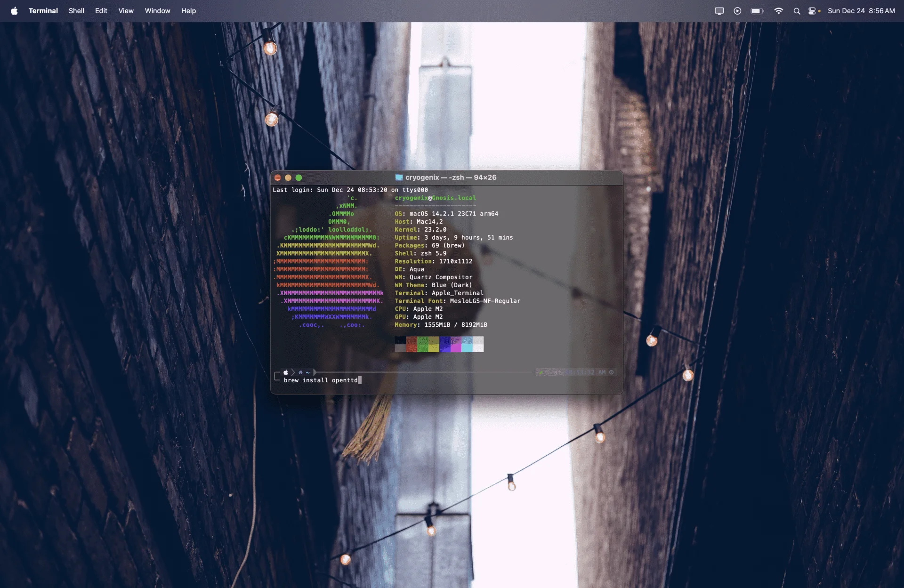Click the WM: Quartz Compositor line
This screenshot has height=588, width=904.
[433, 277]
